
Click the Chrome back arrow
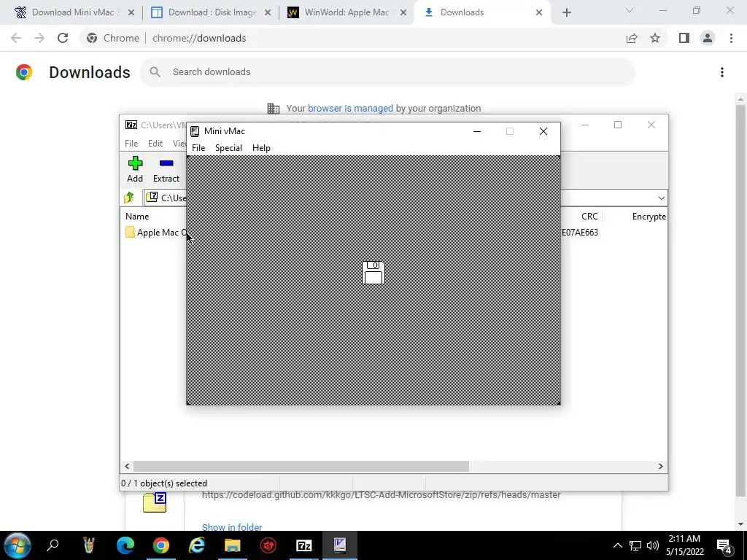pyautogui.click(x=16, y=38)
